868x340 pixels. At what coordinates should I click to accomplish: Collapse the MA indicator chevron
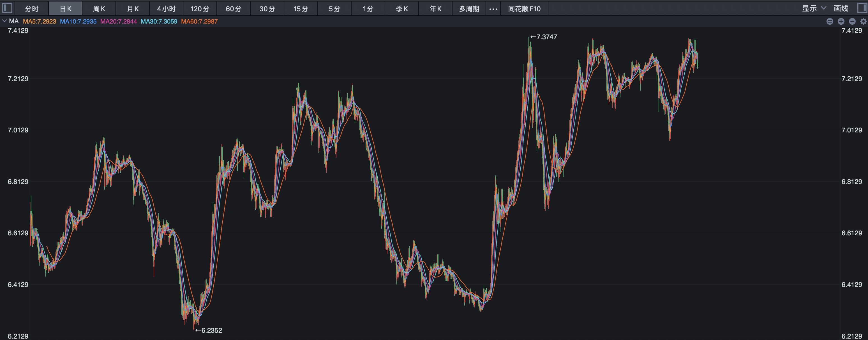point(4,21)
